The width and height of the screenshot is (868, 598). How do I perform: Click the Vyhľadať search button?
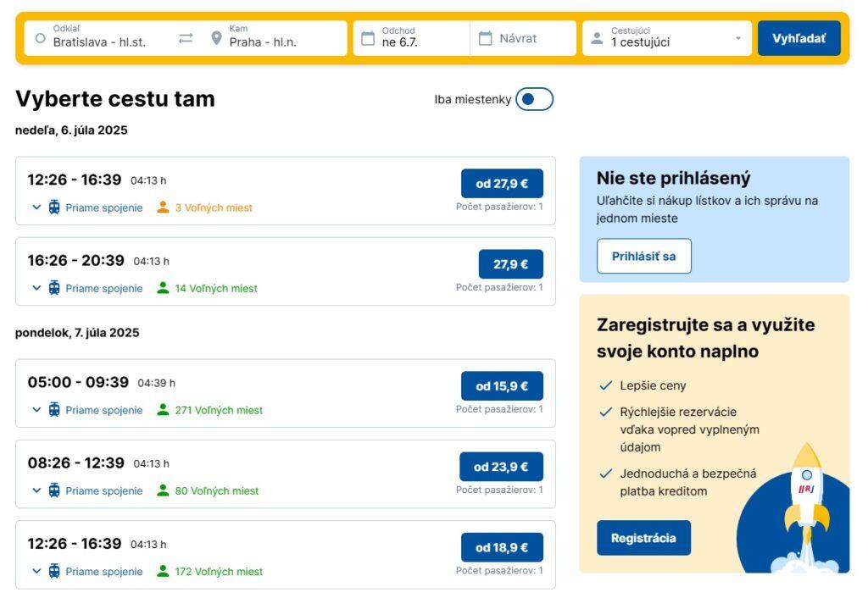798,38
